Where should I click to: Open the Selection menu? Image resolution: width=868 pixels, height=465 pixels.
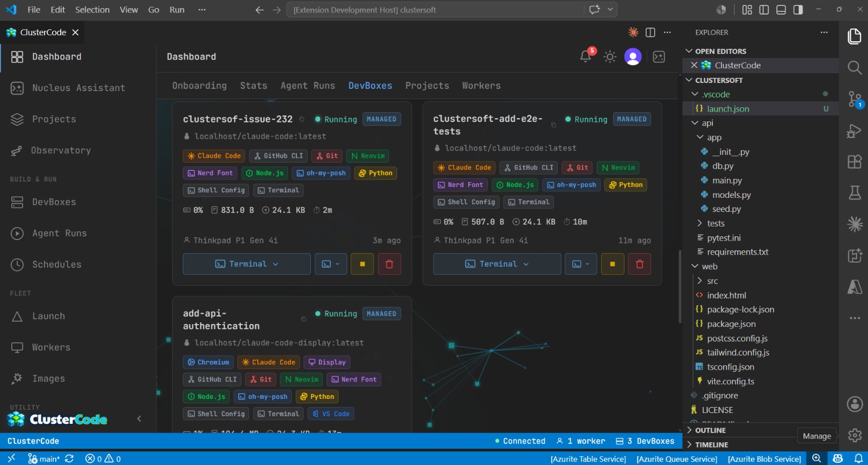[x=92, y=10]
